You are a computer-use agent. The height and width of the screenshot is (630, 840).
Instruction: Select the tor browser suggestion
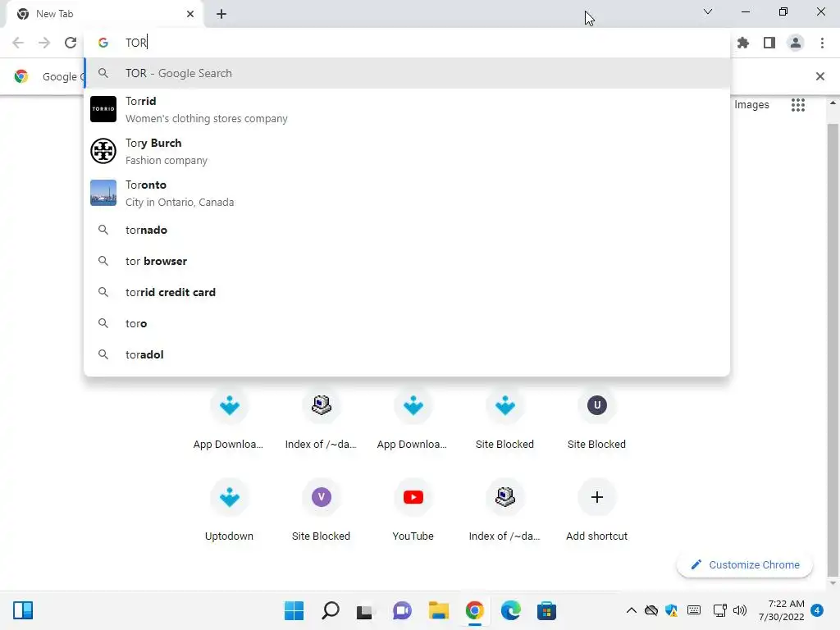(407, 261)
